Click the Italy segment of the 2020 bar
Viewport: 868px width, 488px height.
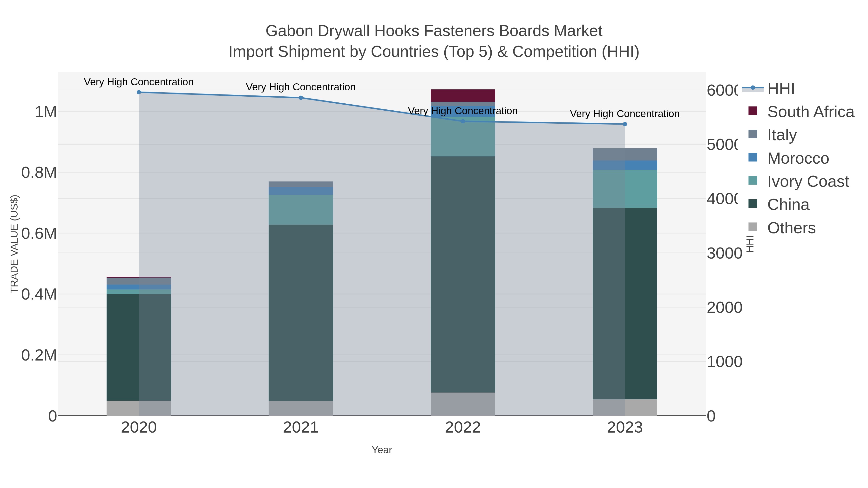point(139,281)
